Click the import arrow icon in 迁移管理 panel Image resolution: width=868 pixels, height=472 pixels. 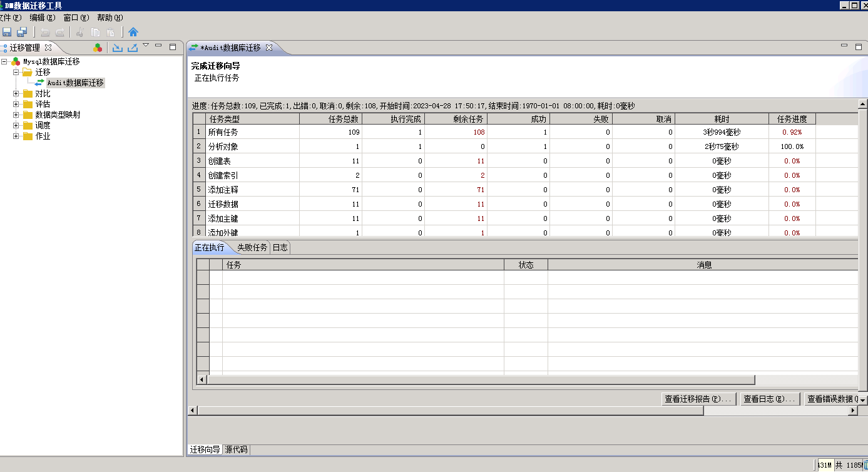tap(117, 48)
